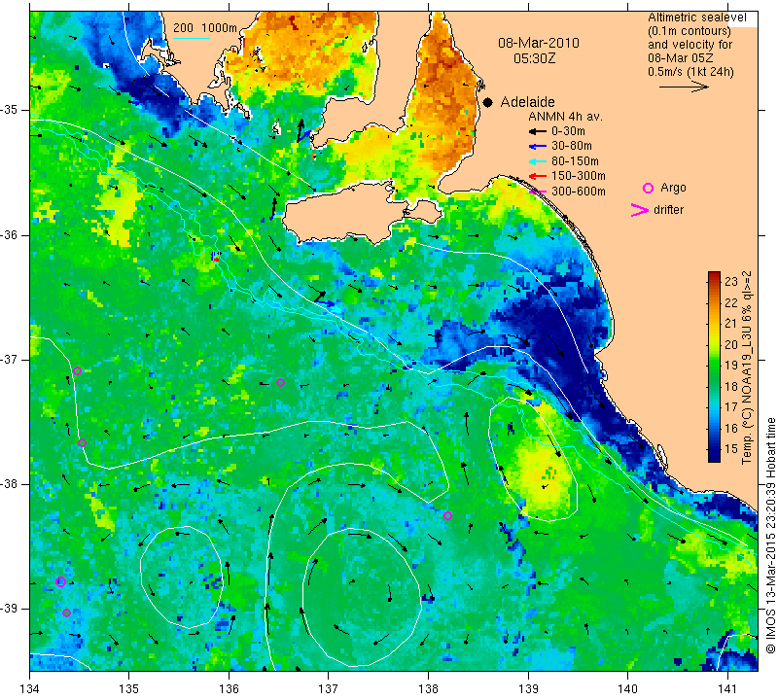
Task: Click the Argo float marker near 134.5, -37.1
Action: click(78, 370)
